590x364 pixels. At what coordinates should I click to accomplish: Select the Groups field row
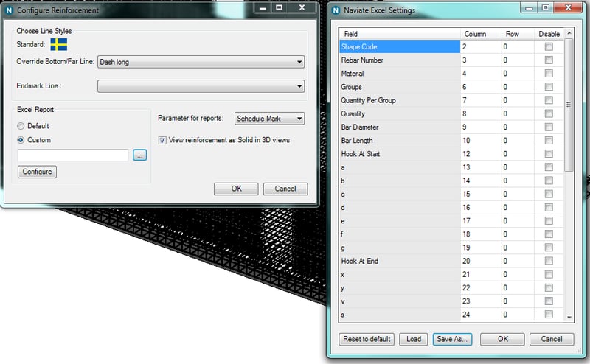(400, 87)
